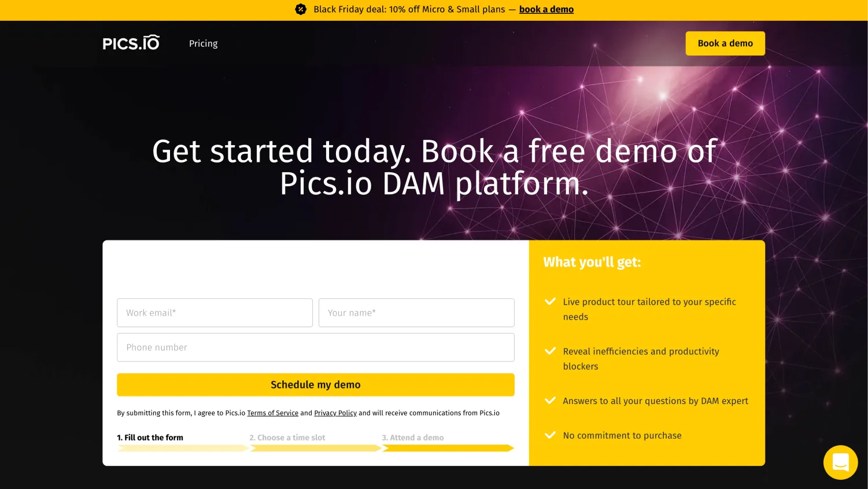Click inside the 'Phone number' field
Viewport: 868px width, 489px height.
[315, 347]
